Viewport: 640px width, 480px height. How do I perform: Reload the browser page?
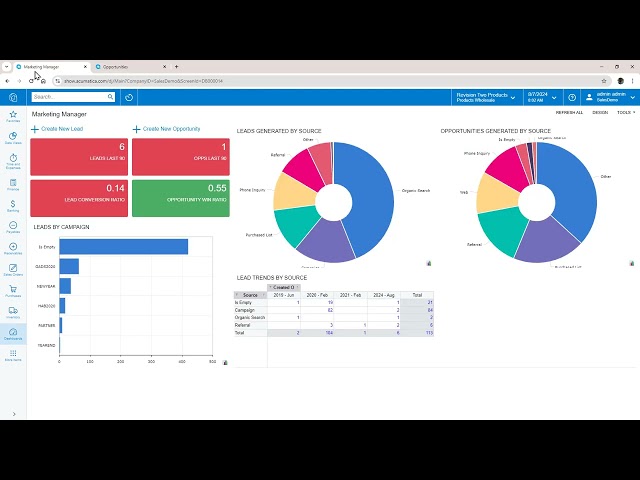[x=31, y=81]
